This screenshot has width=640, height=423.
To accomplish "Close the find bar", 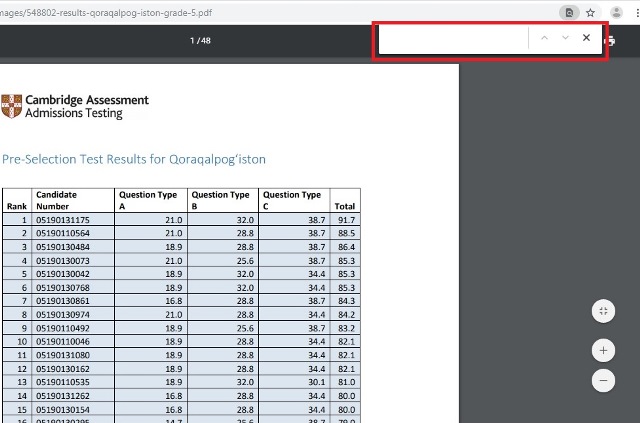I will 587,38.
